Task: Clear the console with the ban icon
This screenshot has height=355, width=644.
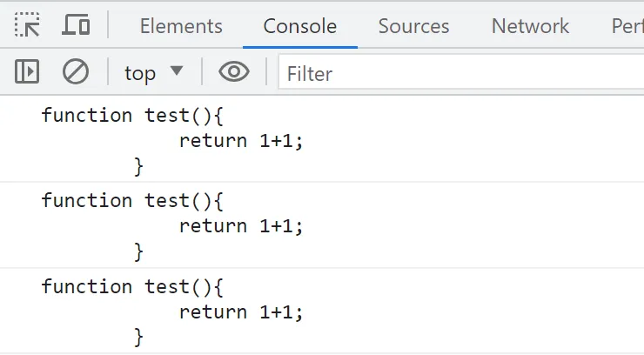Action: [76, 72]
